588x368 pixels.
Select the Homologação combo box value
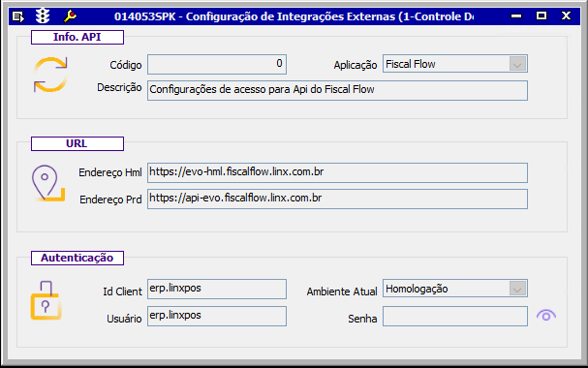pyautogui.click(x=455, y=289)
